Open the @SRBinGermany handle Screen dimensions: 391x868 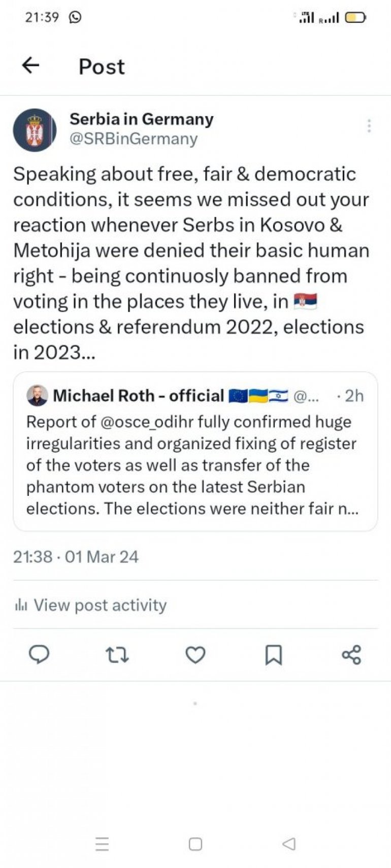(133, 139)
